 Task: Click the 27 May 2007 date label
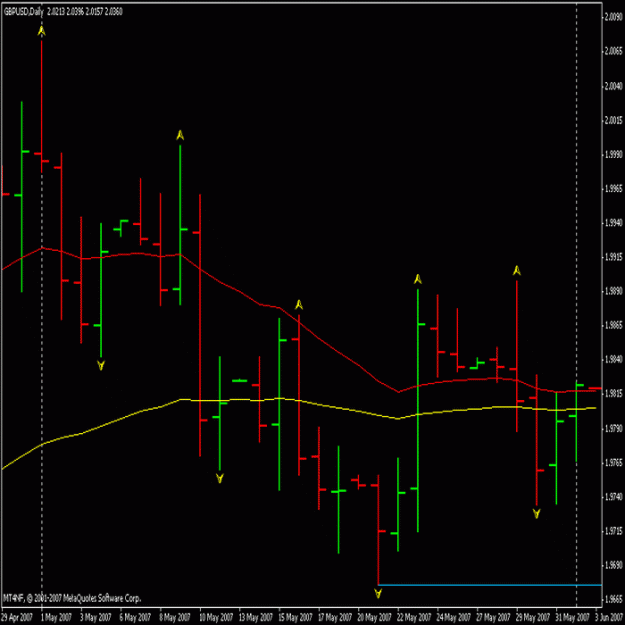coord(493,618)
